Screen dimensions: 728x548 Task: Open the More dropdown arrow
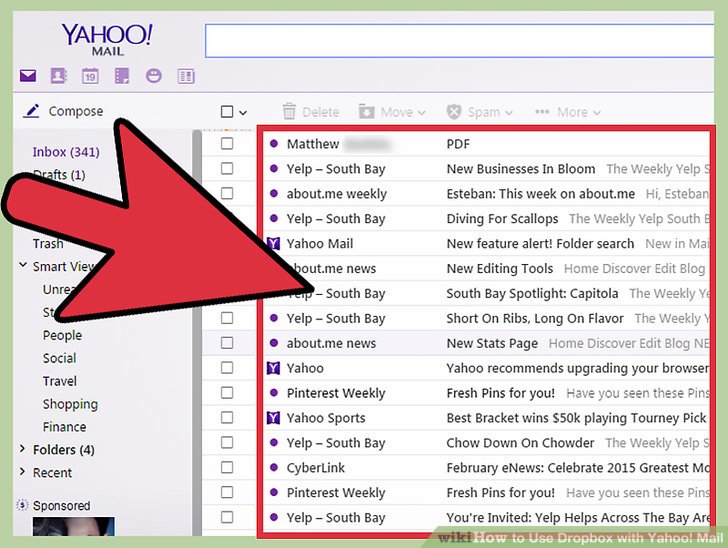pos(597,112)
